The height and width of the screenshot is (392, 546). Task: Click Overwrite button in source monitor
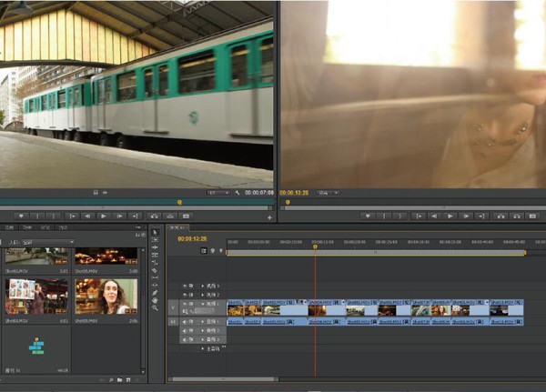(x=170, y=216)
